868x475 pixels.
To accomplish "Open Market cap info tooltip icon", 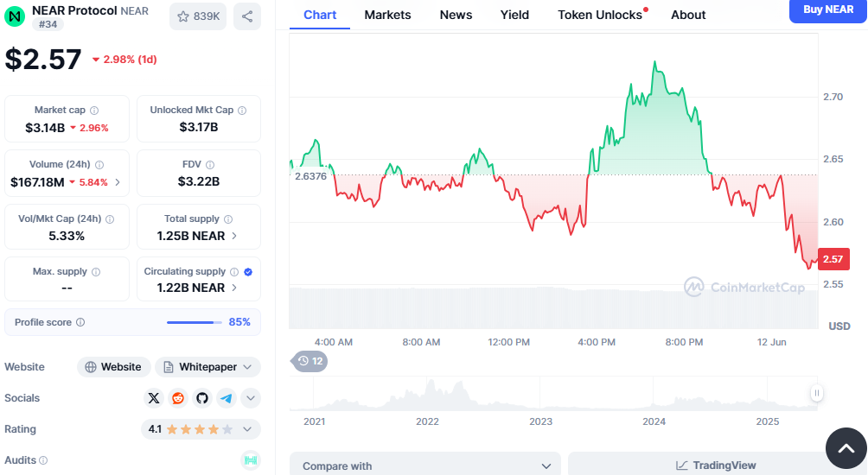I will point(94,110).
